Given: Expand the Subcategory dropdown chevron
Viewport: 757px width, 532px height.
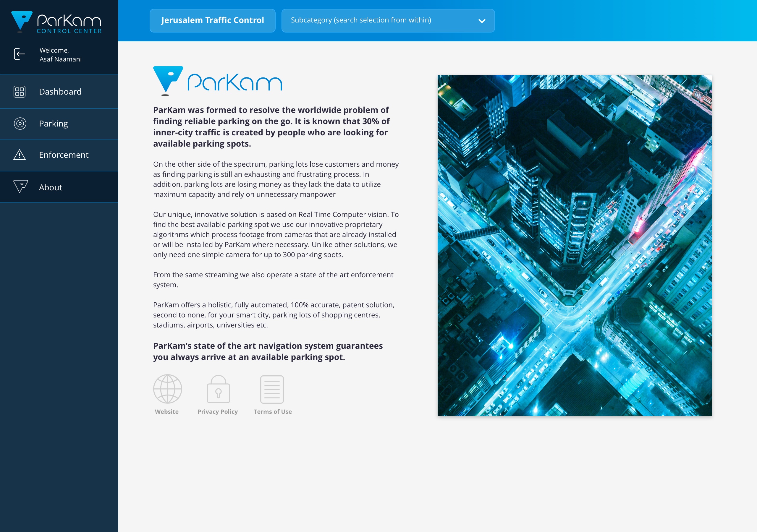Looking at the screenshot, I should tap(482, 21).
